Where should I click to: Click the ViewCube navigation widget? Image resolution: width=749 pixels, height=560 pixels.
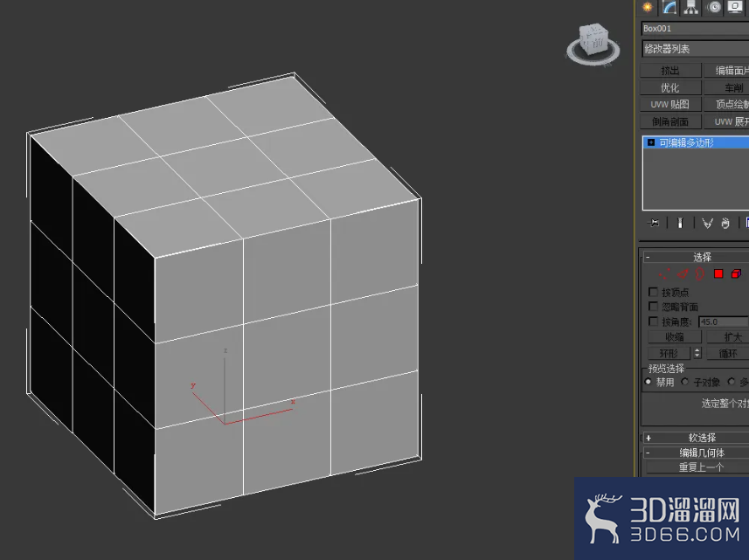593,44
